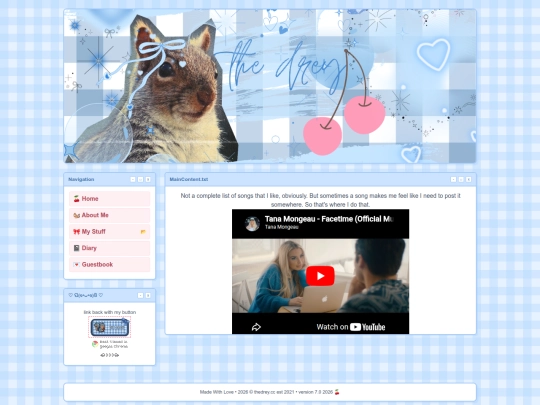Click the bow icon beside My Stuff
This screenshot has width=540, height=405.
tap(76, 232)
